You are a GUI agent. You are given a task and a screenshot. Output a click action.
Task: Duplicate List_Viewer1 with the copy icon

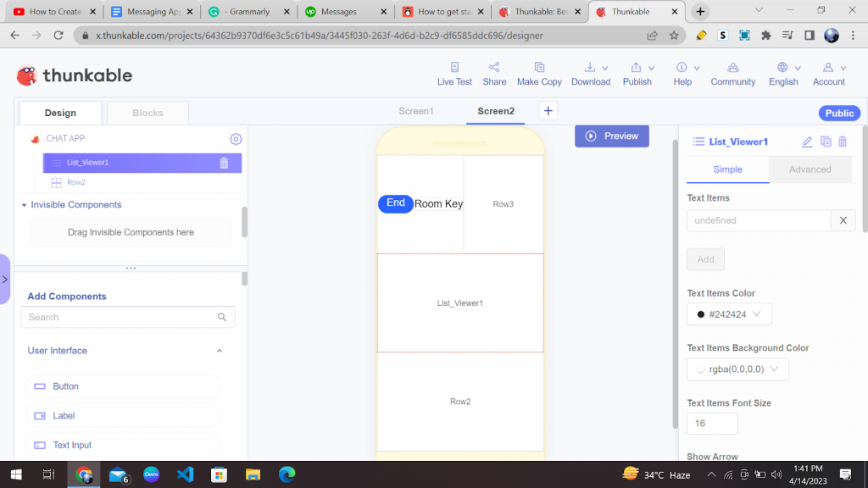tap(826, 141)
